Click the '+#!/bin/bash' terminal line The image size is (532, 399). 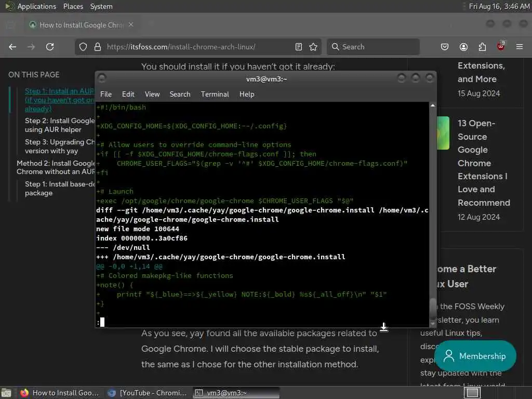coord(121,107)
